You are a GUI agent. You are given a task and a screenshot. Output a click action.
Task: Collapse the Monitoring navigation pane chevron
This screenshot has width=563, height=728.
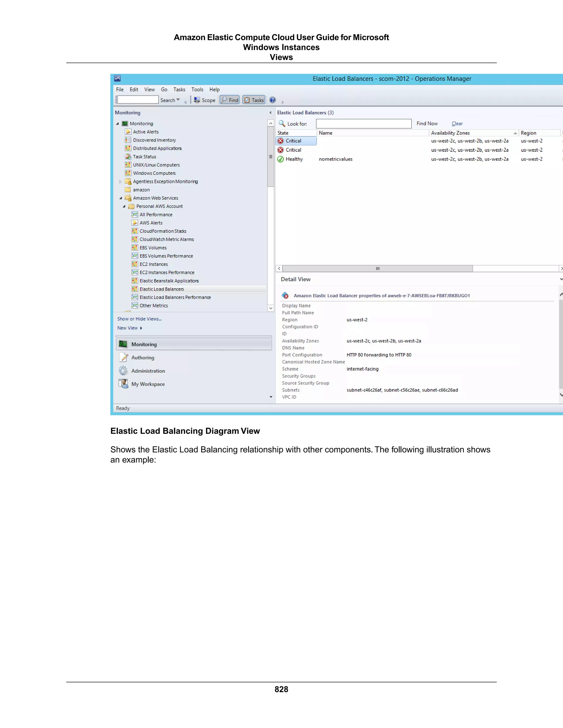point(271,113)
